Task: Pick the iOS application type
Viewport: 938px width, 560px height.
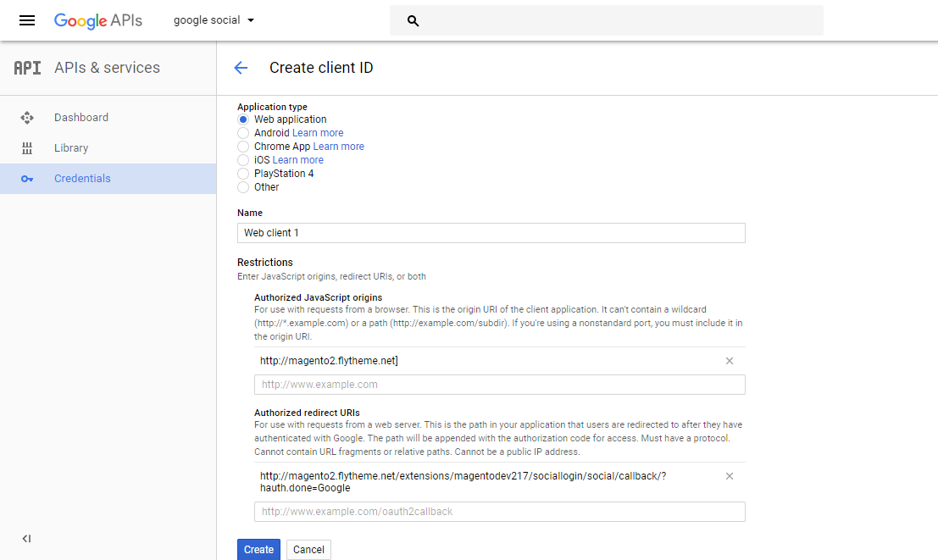Action: click(243, 160)
